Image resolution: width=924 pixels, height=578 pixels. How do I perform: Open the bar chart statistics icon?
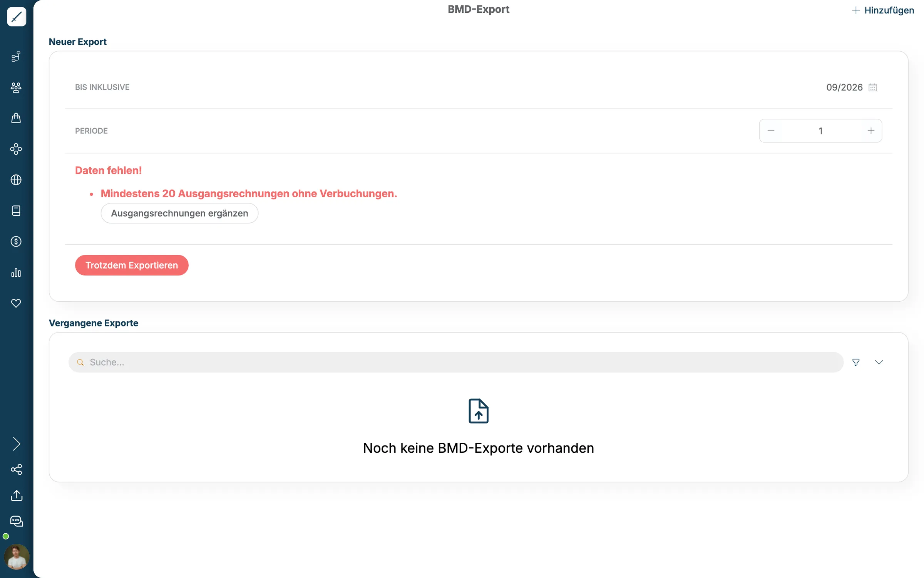coord(16,273)
